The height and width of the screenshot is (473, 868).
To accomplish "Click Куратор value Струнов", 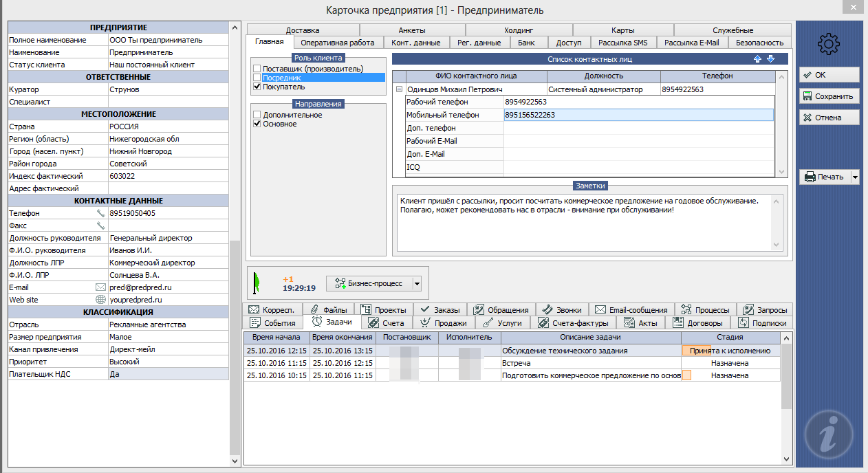I will [x=168, y=89].
